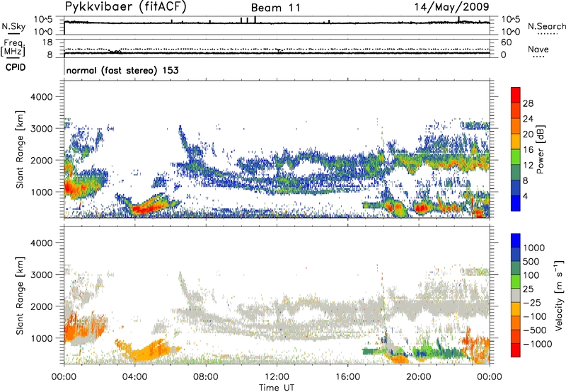Screen dimensions: 566x392
Task: Click the red segment of Power color bar
Action: coord(516,96)
